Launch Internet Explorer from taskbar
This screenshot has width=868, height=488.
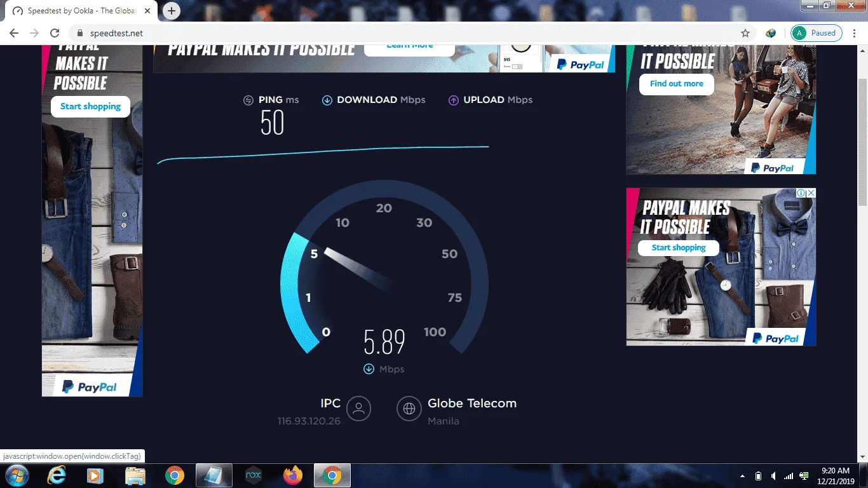[x=57, y=475]
